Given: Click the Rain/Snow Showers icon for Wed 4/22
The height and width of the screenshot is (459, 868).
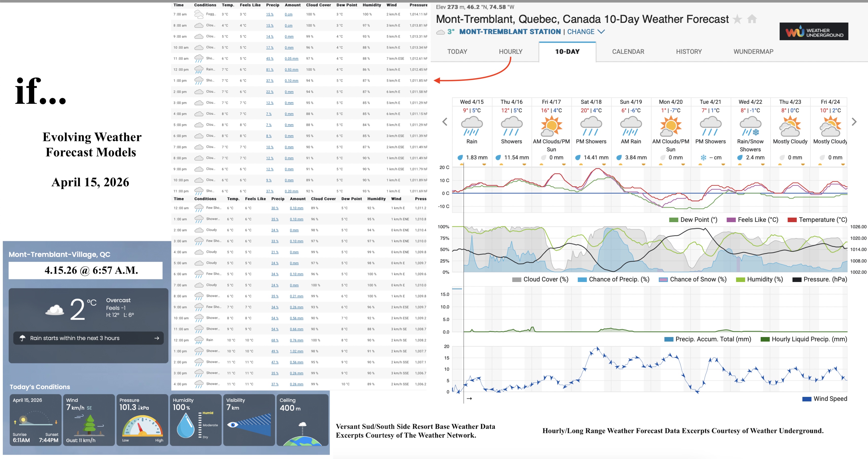Looking at the screenshot, I should (750, 126).
